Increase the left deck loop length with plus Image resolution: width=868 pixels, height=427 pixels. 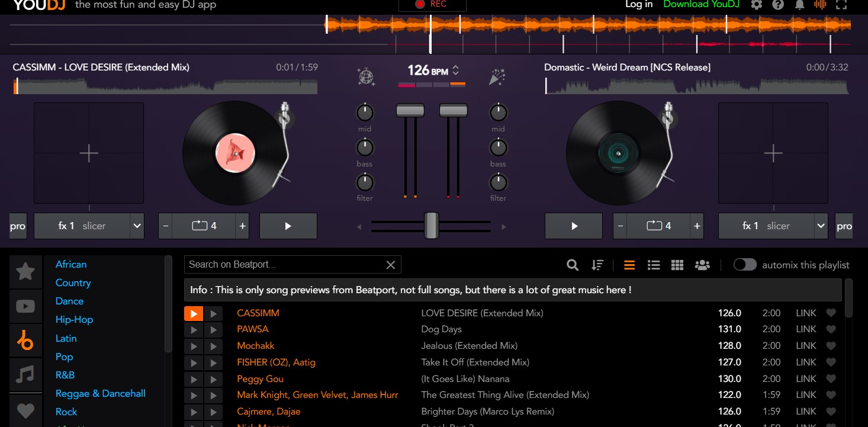tap(242, 226)
